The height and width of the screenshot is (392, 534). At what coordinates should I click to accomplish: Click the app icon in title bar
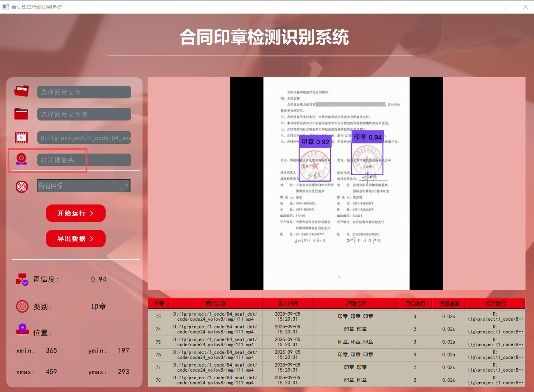pyautogui.click(x=6, y=7)
